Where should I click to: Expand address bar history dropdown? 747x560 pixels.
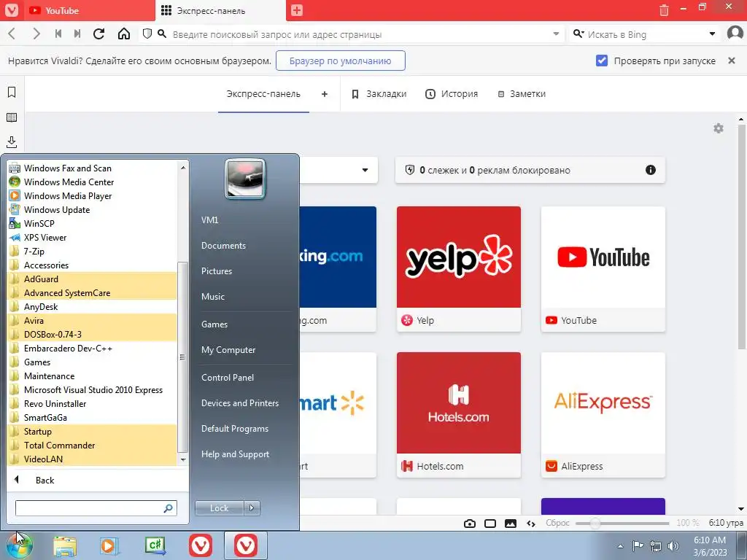556,34
